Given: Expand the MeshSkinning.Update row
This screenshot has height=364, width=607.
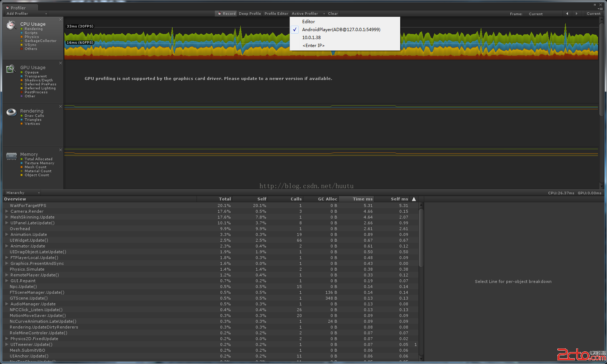Looking at the screenshot, I should (7, 217).
